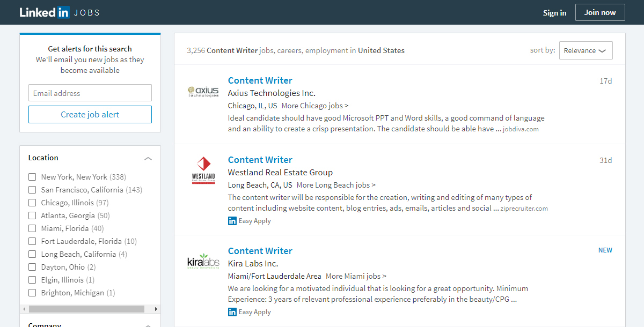Collapse the Location filter section
The width and height of the screenshot is (644, 327).
pos(148,158)
